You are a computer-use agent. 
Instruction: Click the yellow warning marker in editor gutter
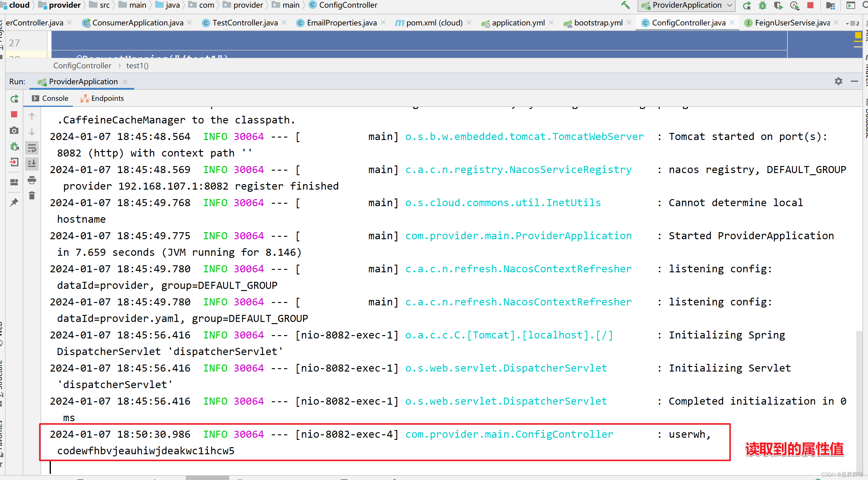pyautogui.click(x=858, y=35)
